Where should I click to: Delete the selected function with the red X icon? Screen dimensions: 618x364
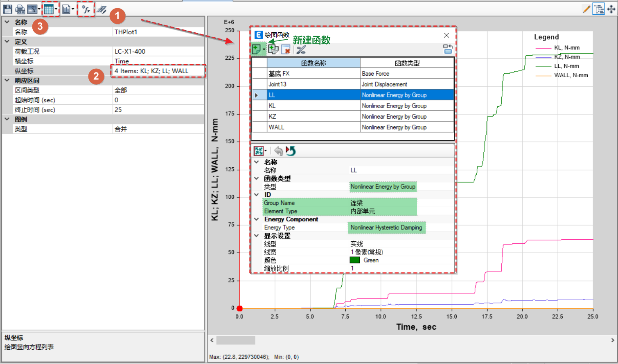tap(286, 50)
